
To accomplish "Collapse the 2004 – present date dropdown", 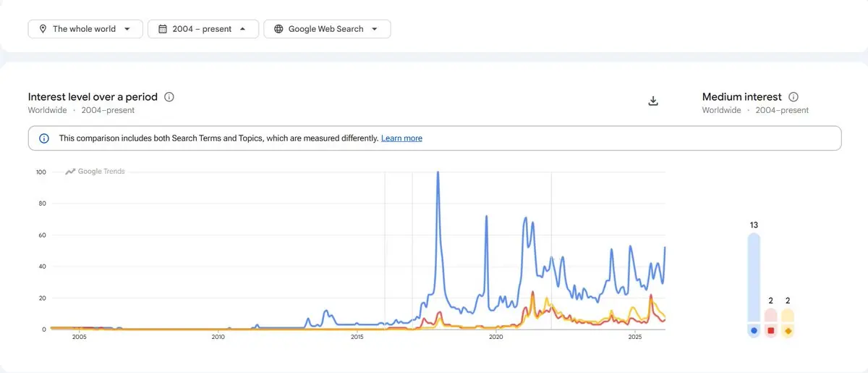I will point(243,29).
